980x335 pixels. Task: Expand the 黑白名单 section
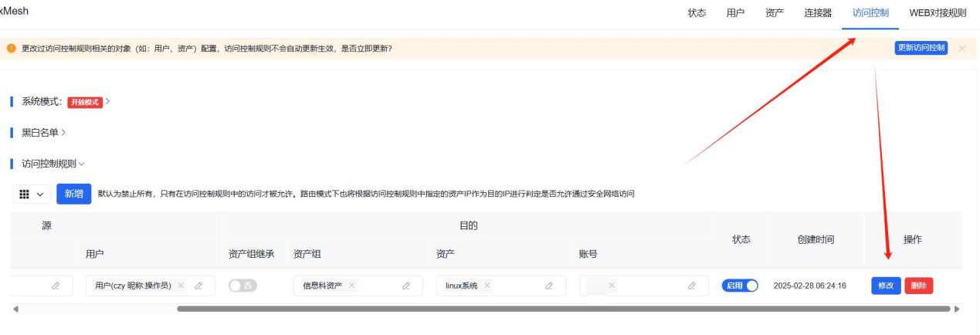[x=63, y=133]
